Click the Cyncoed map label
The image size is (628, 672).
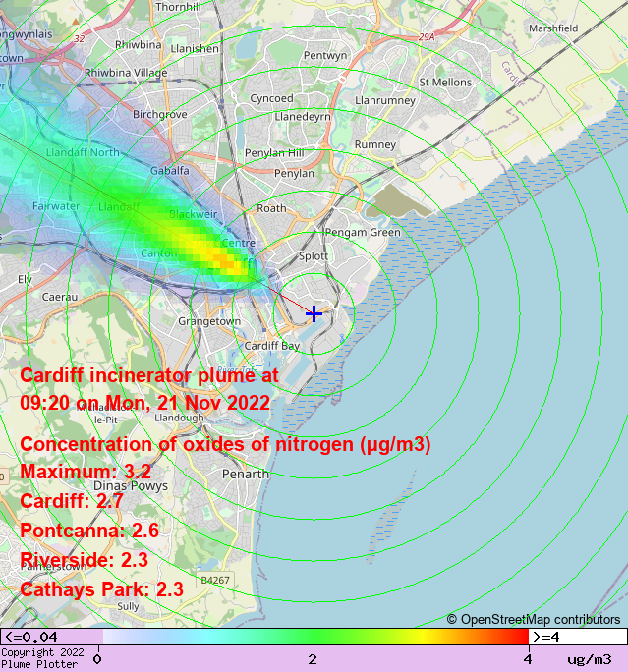(x=272, y=98)
